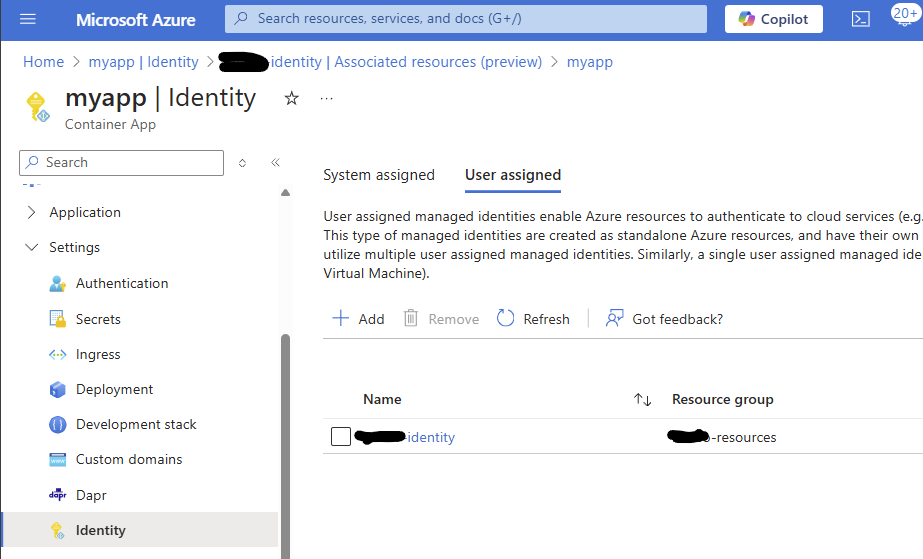Click the Remove toolbar button
The width and height of the screenshot is (923, 559).
(441, 319)
